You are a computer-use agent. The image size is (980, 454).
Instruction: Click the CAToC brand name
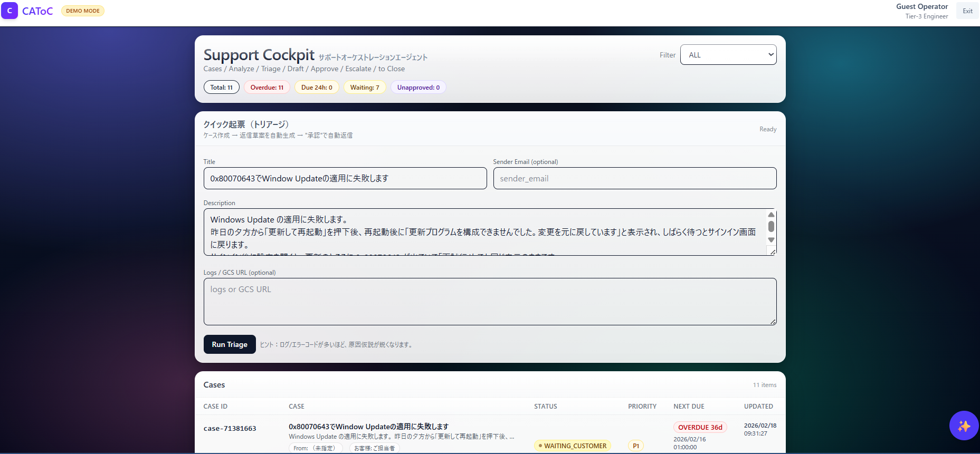pos(37,11)
